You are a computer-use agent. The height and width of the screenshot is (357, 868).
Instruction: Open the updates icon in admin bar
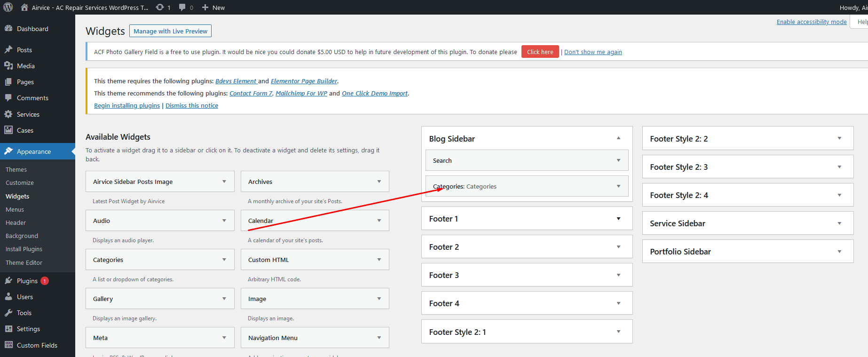click(160, 7)
